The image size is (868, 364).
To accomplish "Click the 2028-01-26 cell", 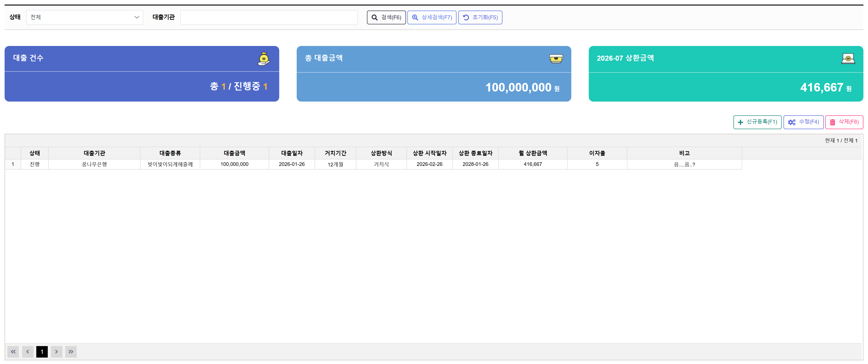I will click(475, 164).
